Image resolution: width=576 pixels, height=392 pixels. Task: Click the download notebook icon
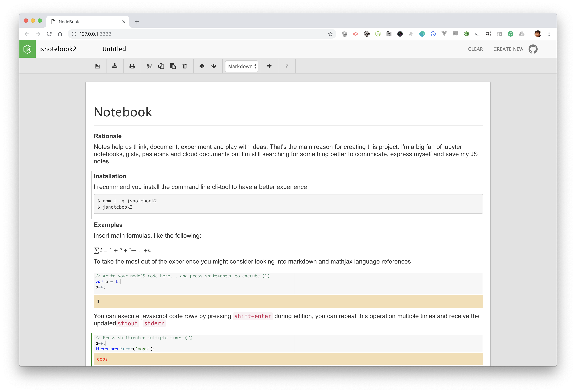coord(115,66)
